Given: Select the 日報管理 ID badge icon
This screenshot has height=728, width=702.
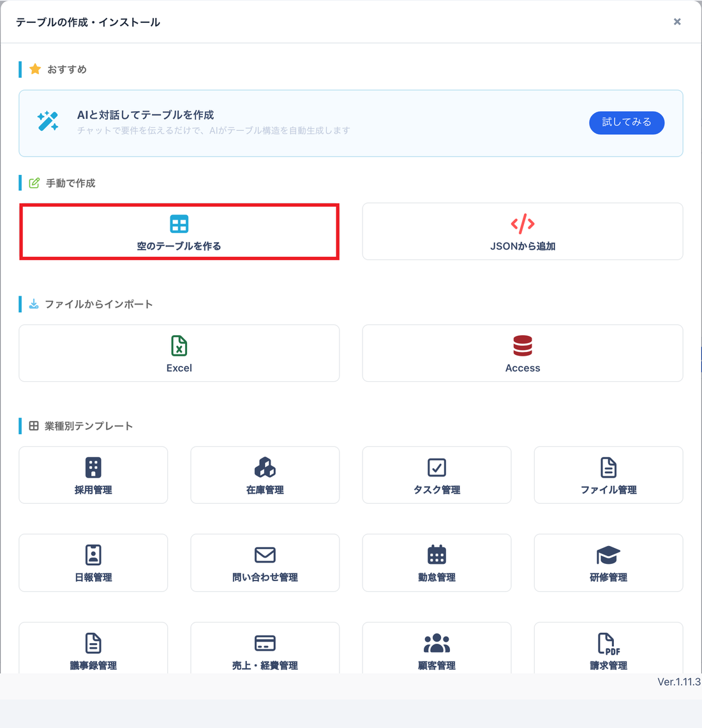Looking at the screenshot, I should coord(93,555).
